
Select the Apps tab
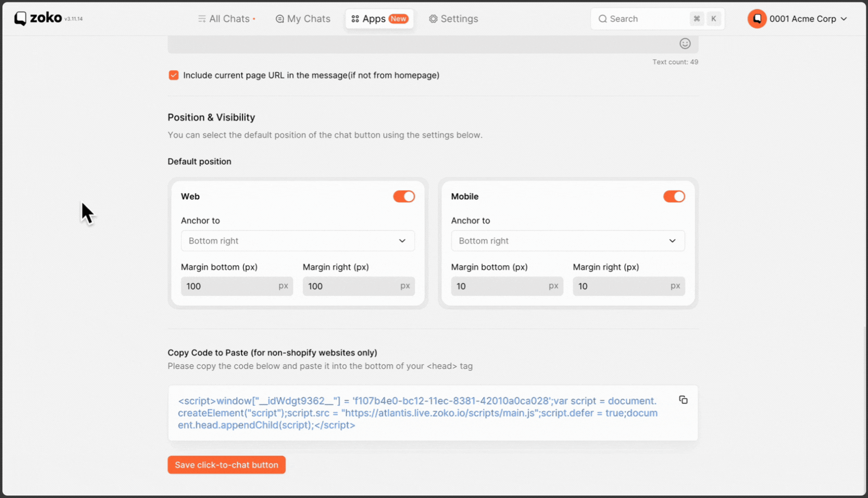point(379,19)
